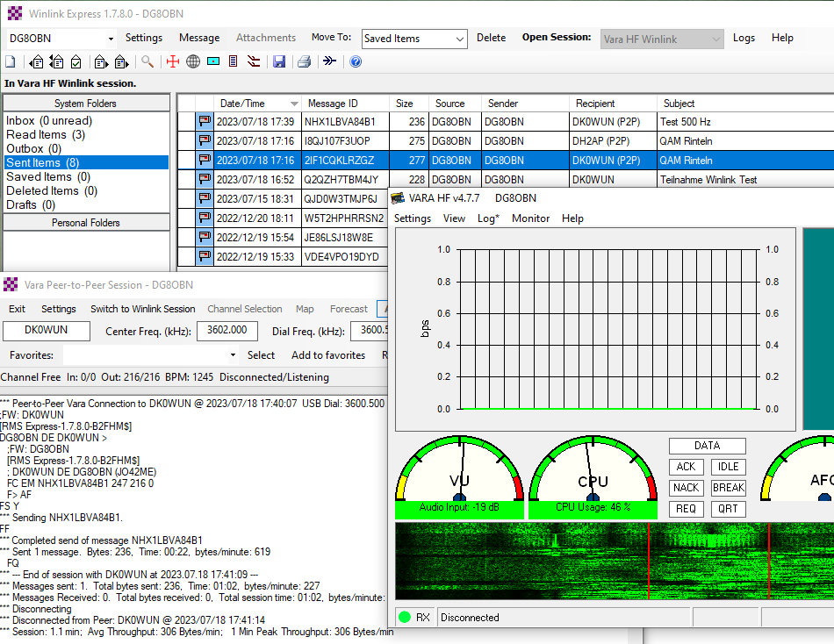
Task: Click the VARA HF window title icon
Action: pyautogui.click(x=398, y=198)
